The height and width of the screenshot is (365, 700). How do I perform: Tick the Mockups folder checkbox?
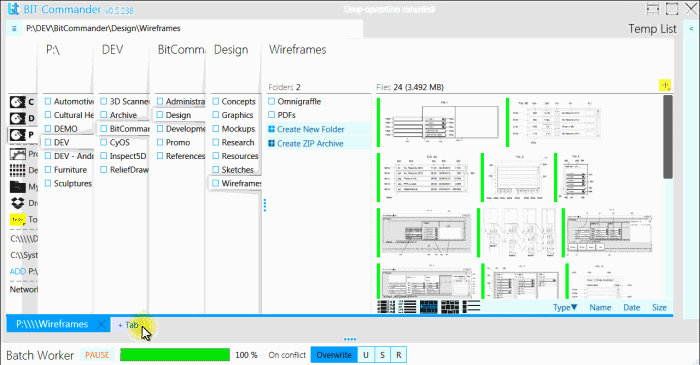point(216,129)
